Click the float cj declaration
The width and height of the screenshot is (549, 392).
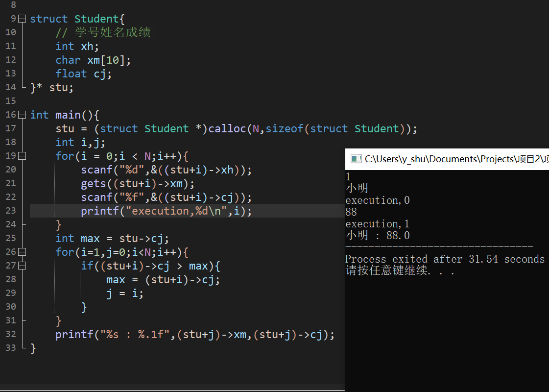(x=83, y=74)
